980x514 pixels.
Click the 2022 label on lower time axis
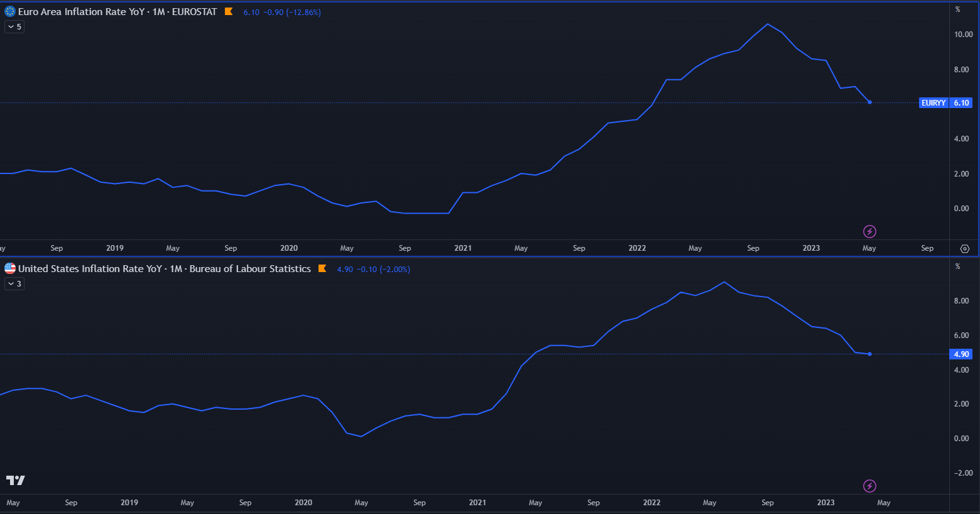(651, 503)
